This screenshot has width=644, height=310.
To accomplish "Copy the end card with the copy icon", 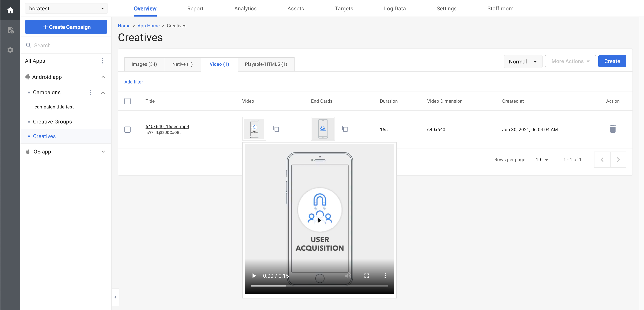I will click(x=345, y=129).
